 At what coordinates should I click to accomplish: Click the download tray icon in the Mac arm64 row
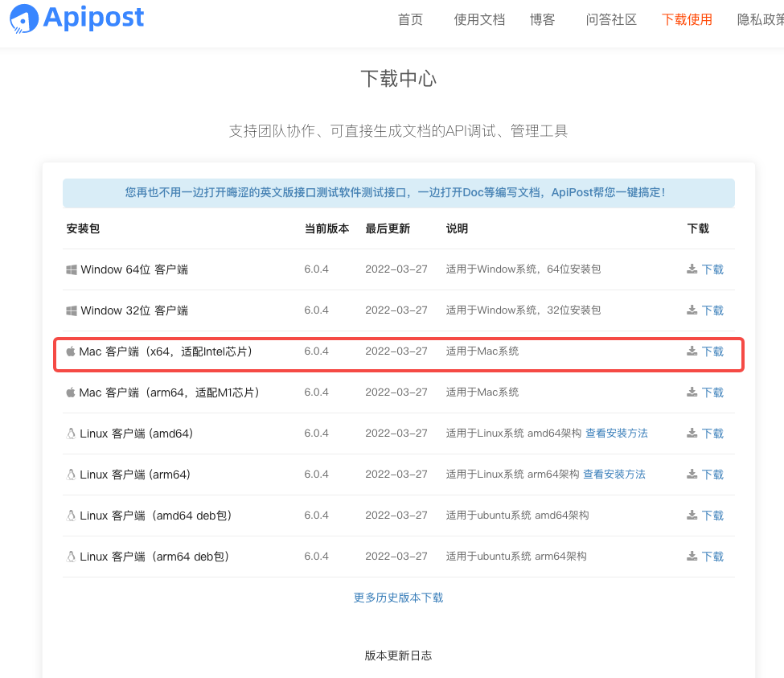pos(692,392)
